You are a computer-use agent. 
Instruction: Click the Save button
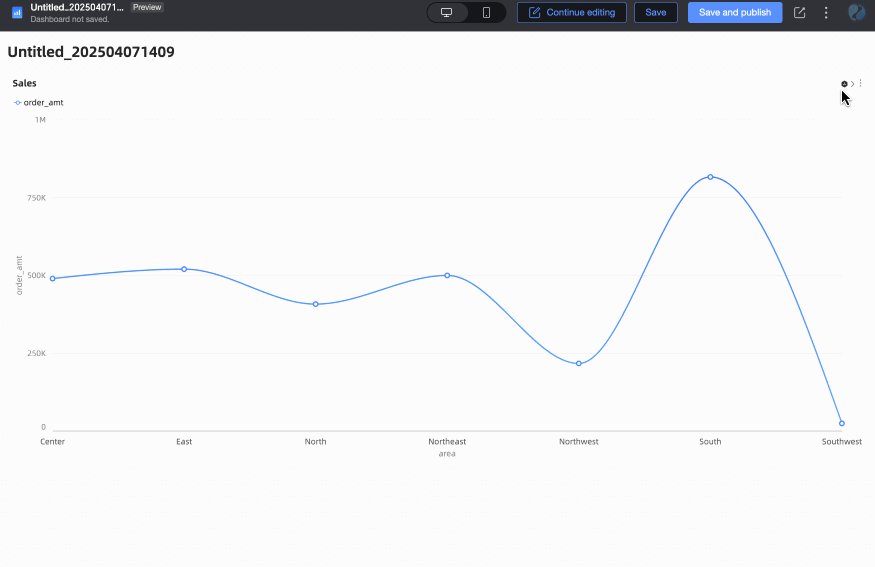click(656, 12)
